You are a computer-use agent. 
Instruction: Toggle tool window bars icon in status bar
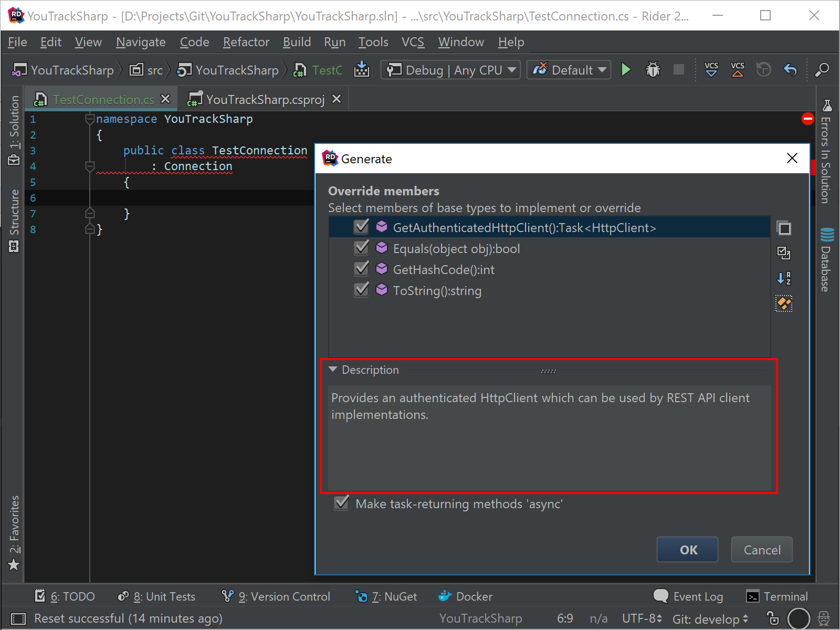point(18,618)
